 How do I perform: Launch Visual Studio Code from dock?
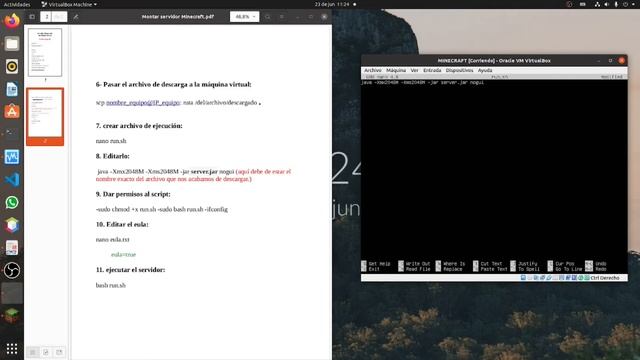(12, 180)
